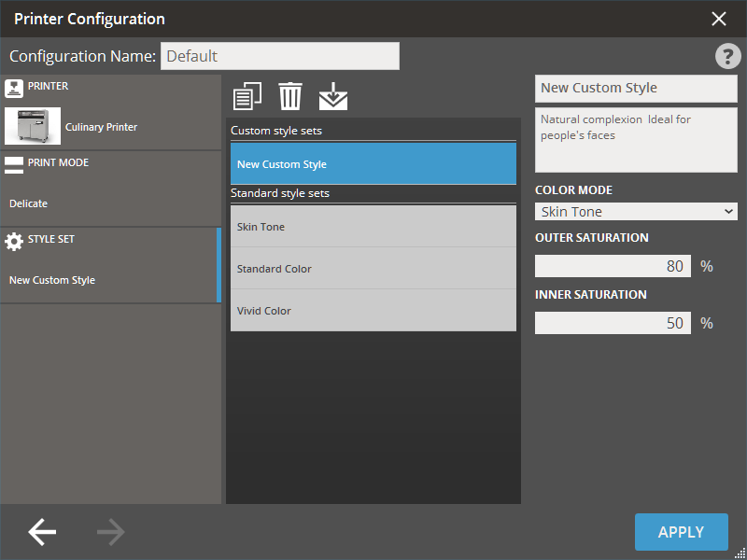Click the grayed forward arrow
The image size is (747, 560).
point(110,532)
